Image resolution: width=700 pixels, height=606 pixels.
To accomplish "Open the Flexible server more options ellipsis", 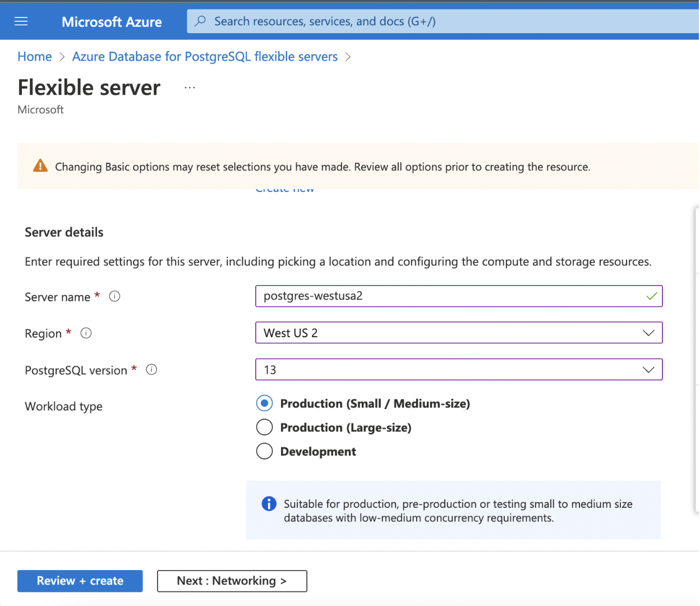I will click(190, 88).
